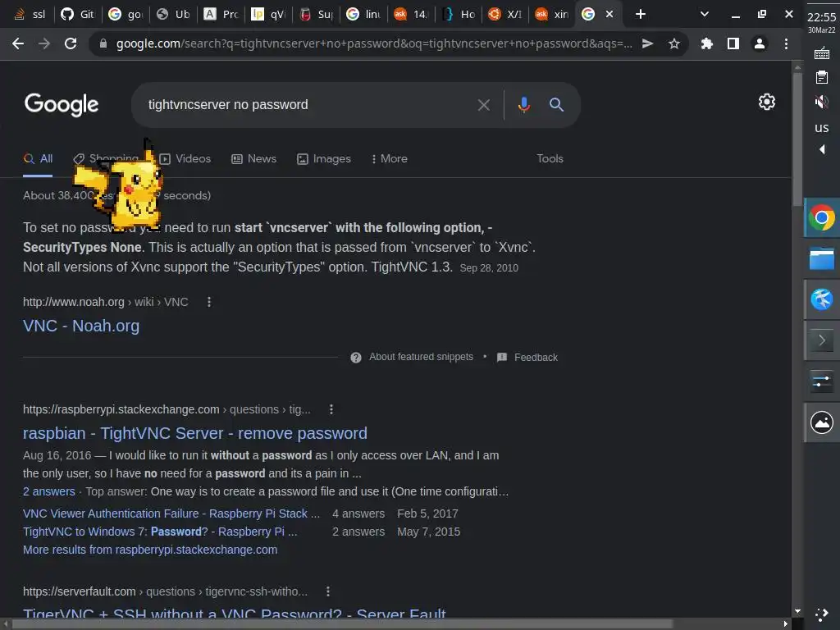Open the file manager folder dock icon
The height and width of the screenshot is (630, 840).
[x=821, y=258]
